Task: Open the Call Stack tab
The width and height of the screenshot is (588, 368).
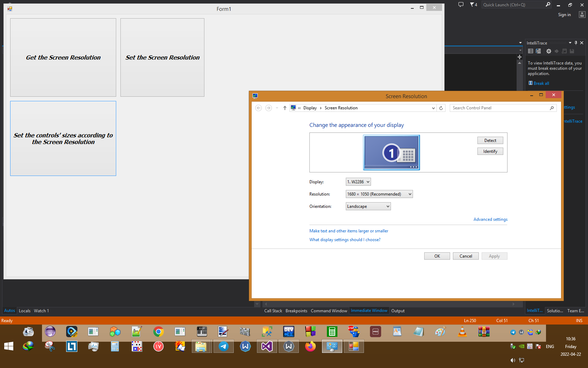Action: pos(273,311)
